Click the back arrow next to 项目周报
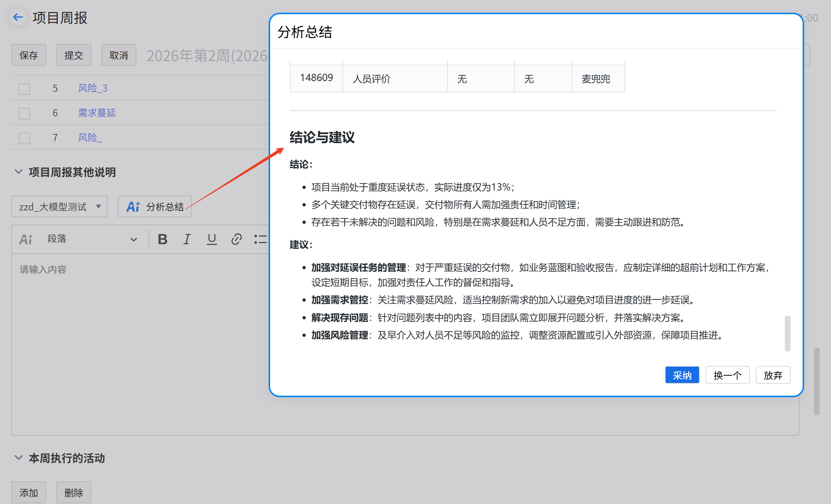 pos(18,17)
